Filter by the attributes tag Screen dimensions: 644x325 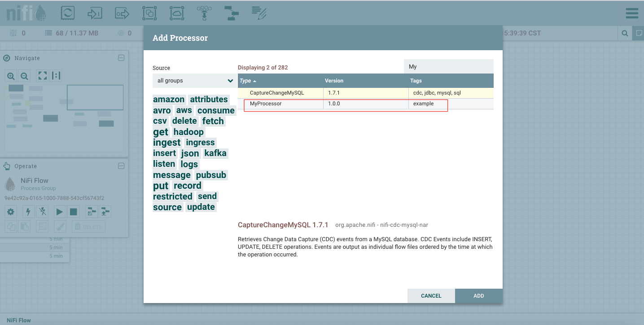209,100
